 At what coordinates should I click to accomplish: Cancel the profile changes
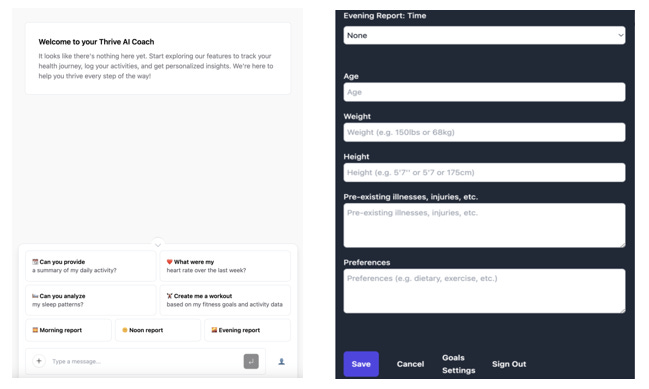[x=410, y=364]
